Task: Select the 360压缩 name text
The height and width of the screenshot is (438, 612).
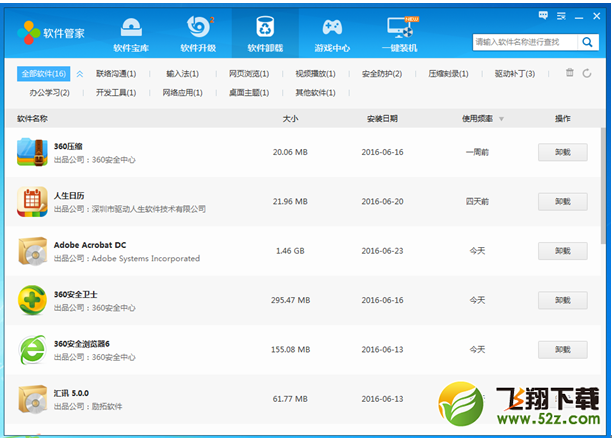Action: click(x=68, y=146)
